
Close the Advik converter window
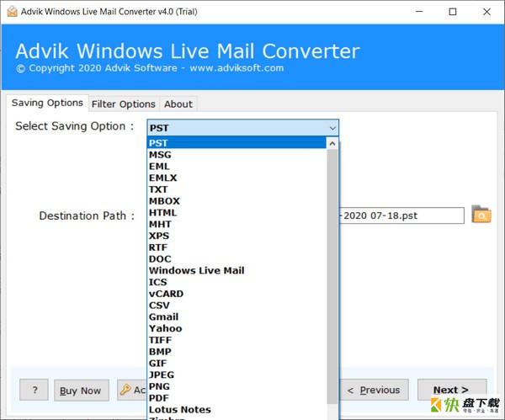click(x=486, y=12)
